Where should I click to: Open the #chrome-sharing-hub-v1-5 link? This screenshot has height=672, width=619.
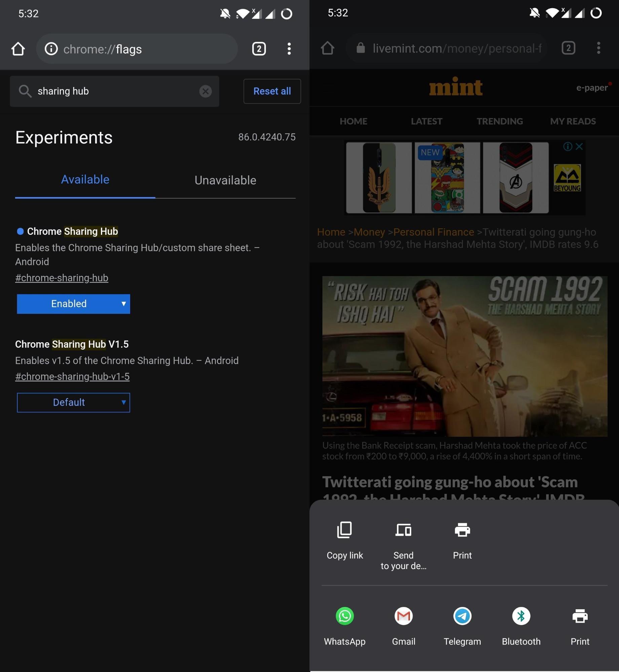[72, 377]
